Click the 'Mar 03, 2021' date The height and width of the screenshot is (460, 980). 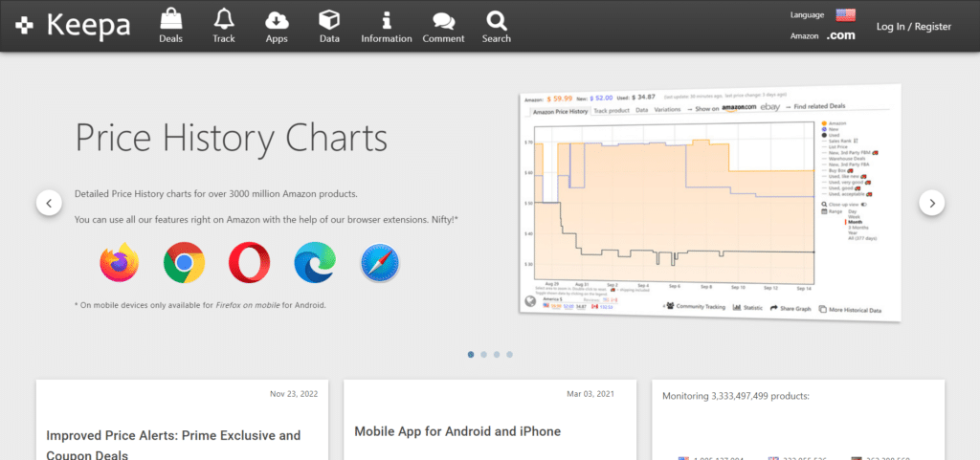(590, 394)
